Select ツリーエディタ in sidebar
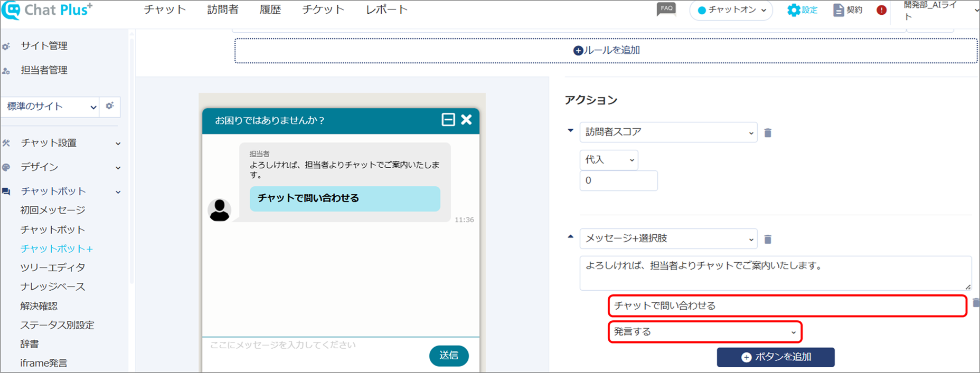Viewport: 980px width, 373px height. (53, 267)
